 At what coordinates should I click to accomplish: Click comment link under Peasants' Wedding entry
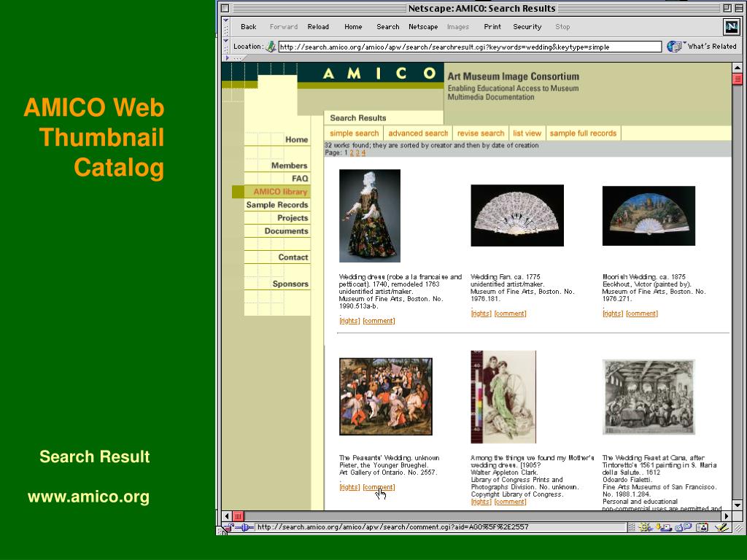[x=379, y=487]
